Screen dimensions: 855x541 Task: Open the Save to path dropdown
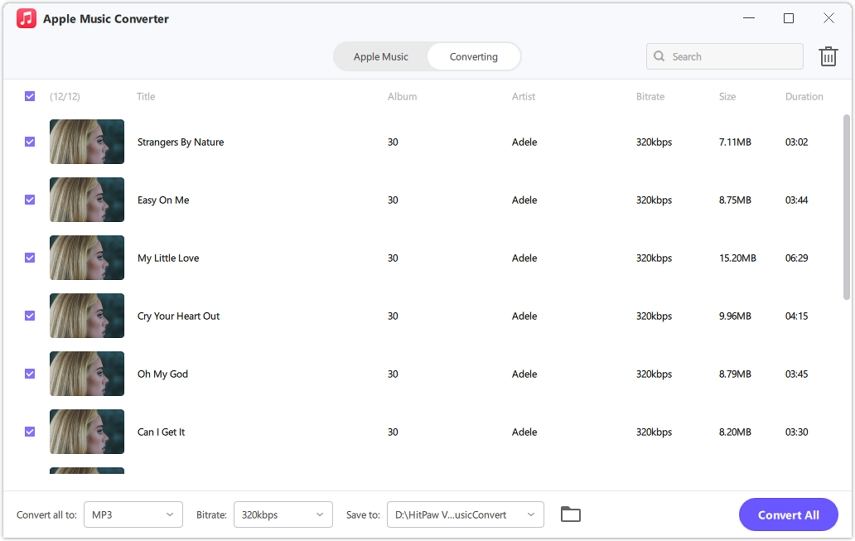[x=465, y=514]
